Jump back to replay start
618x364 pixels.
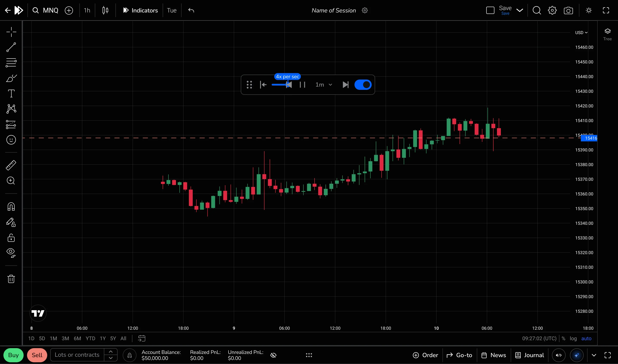point(263,85)
